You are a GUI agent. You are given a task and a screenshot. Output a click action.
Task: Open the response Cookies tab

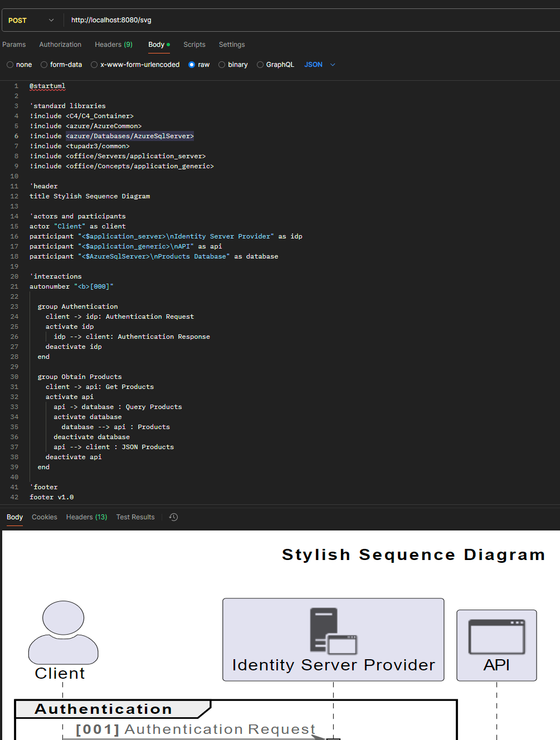coord(45,517)
